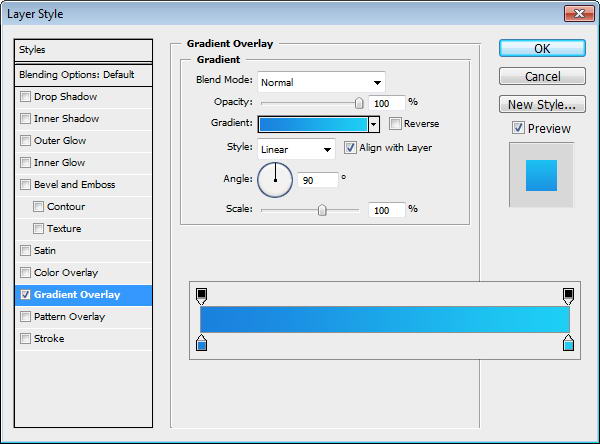The image size is (600, 444).
Task: Open the Styles section in list
Action: pos(83,50)
